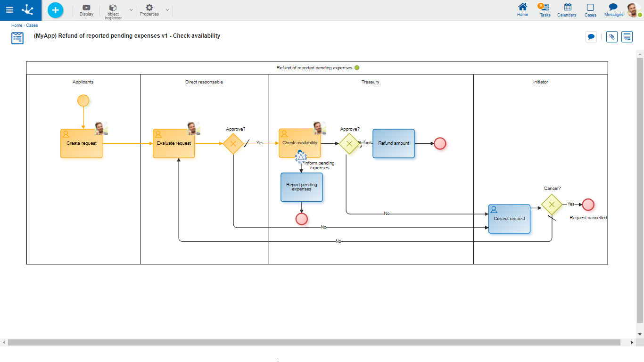Open the object inspector tool
Viewport: 644px width, 362px height.
click(113, 11)
